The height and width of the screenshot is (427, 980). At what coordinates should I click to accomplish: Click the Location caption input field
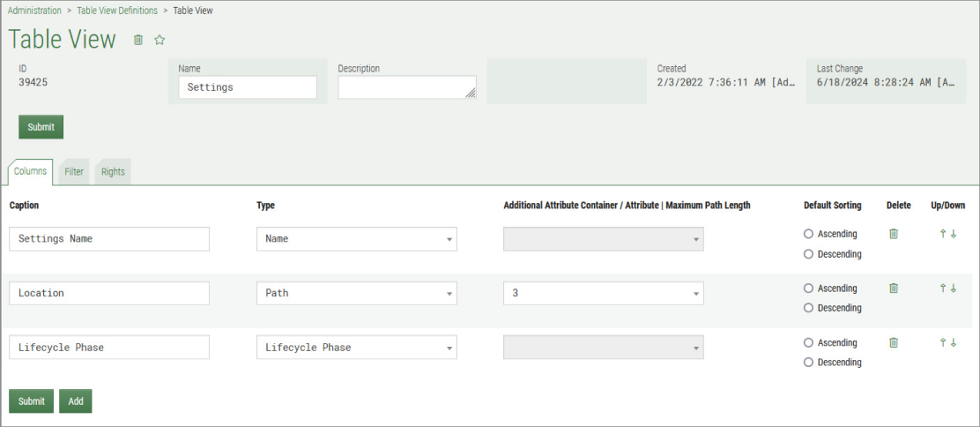click(x=109, y=293)
